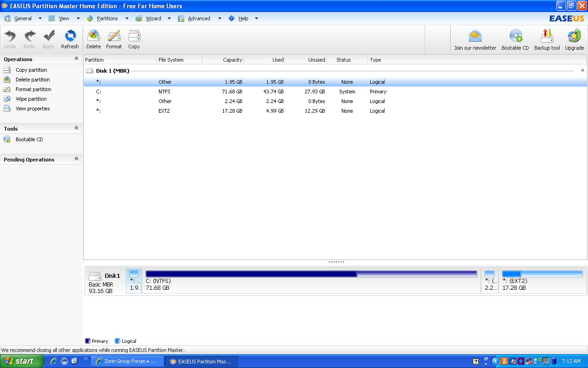Select the C: (NTFS) bar in disk map

311,281
